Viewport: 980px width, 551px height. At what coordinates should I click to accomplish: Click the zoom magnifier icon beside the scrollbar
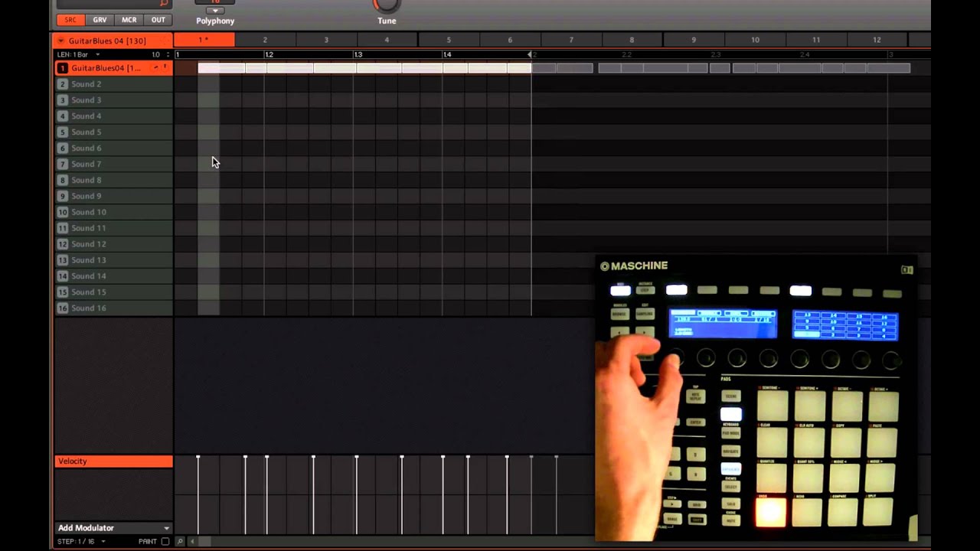pos(181,541)
